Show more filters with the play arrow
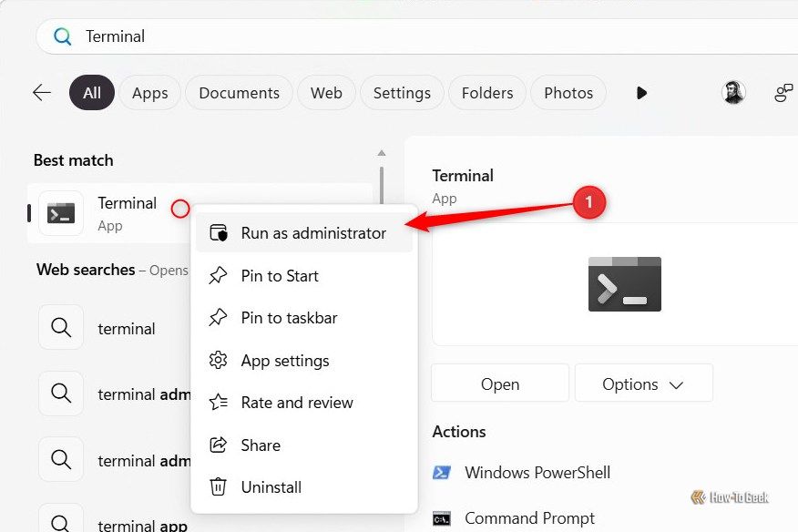 pyautogui.click(x=641, y=93)
